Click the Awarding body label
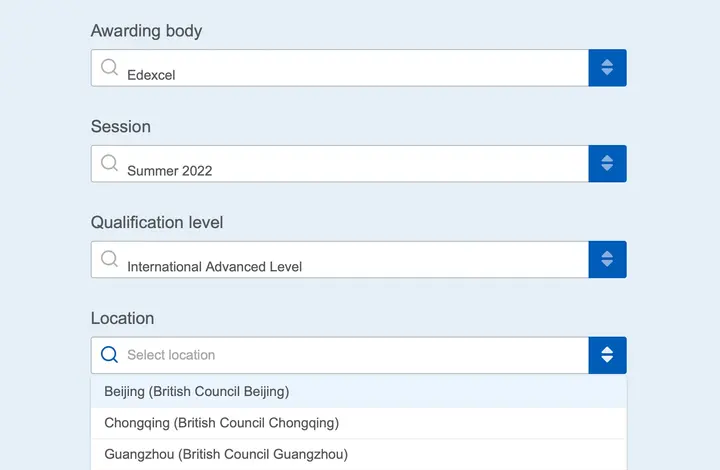Screen dimensions: 720x470 [146, 31]
